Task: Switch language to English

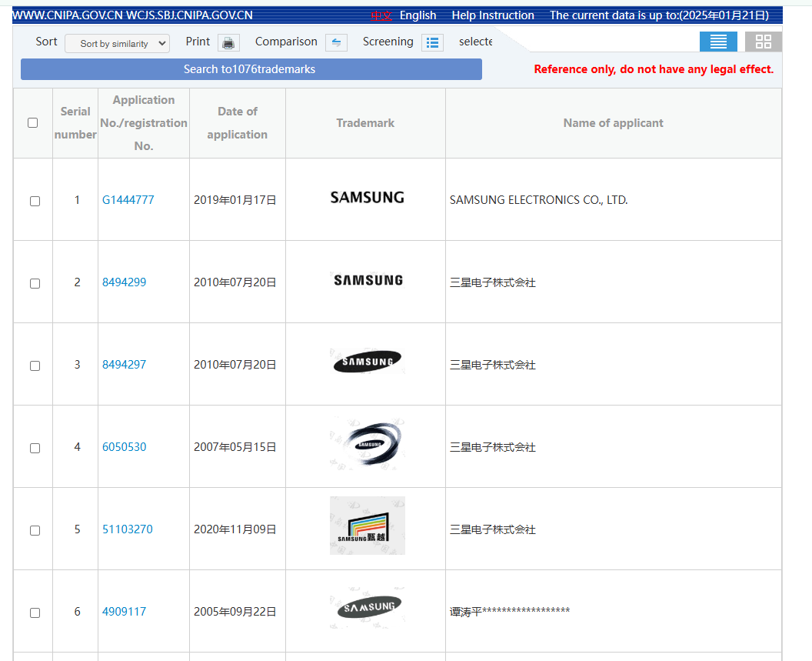Action: 418,15
